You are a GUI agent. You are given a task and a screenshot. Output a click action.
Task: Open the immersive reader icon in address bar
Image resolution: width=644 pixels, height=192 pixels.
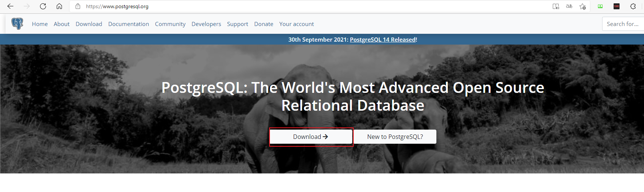pos(556,6)
